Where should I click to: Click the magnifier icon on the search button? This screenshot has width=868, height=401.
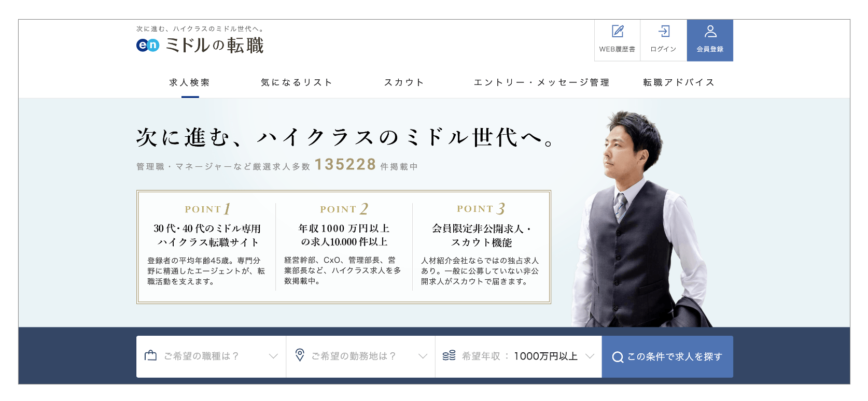[x=618, y=357]
